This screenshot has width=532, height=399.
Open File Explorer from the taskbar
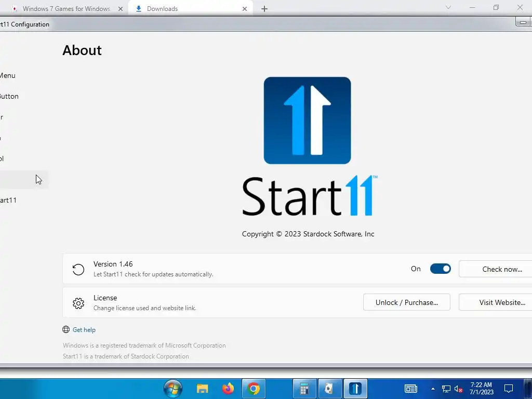pos(203,389)
